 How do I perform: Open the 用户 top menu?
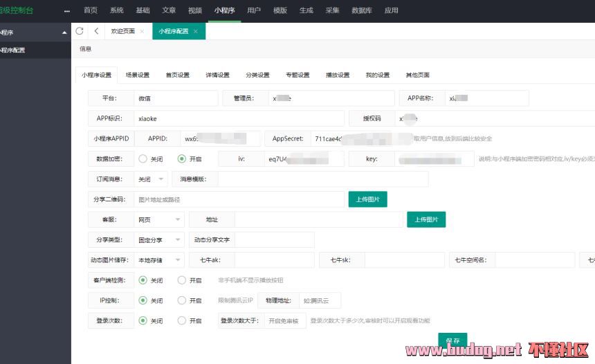coord(254,10)
